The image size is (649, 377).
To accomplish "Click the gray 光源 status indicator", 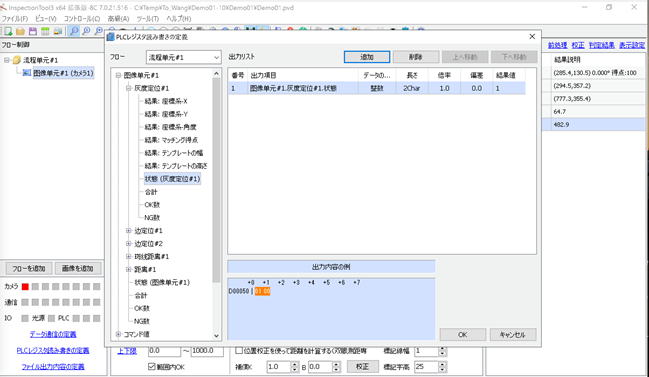I will click(51, 318).
